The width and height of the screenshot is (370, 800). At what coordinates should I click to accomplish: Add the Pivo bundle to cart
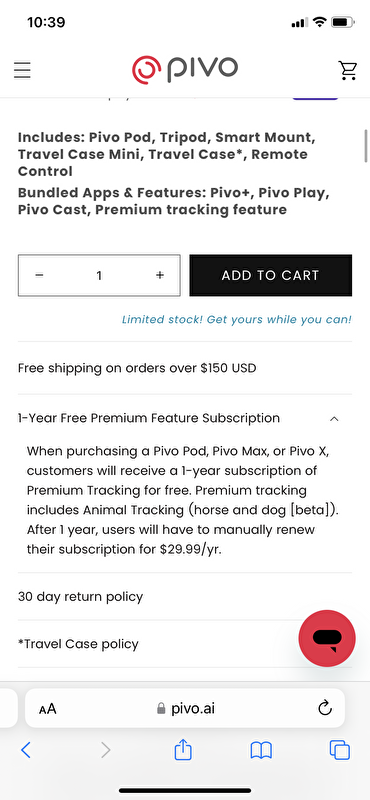click(270, 276)
